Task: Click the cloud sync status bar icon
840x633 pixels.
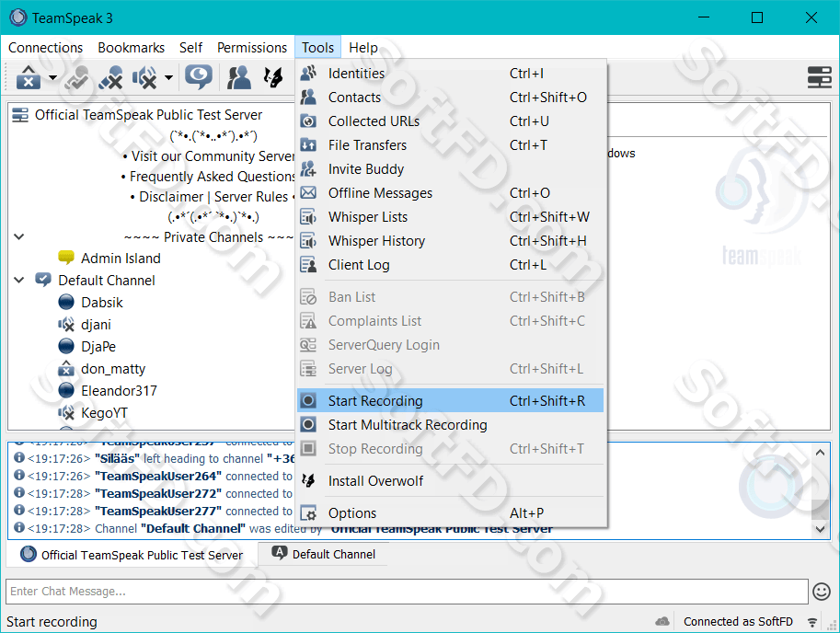Action: click(x=662, y=621)
